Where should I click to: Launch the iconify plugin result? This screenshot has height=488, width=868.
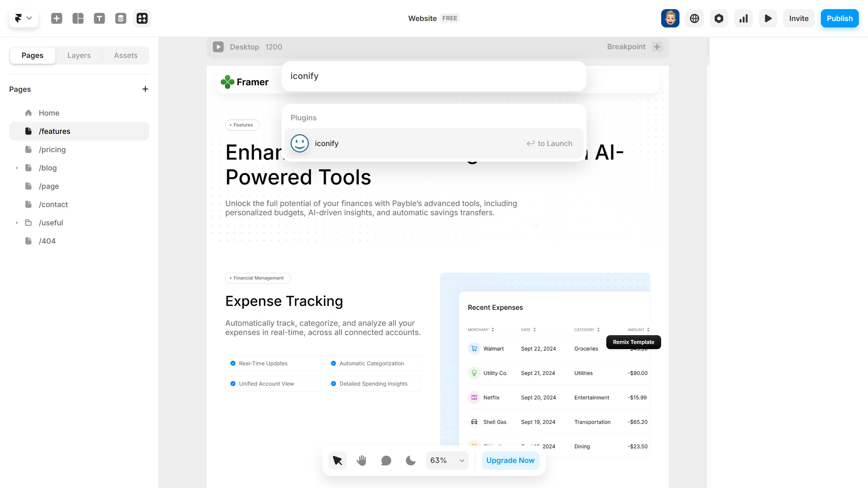point(434,143)
